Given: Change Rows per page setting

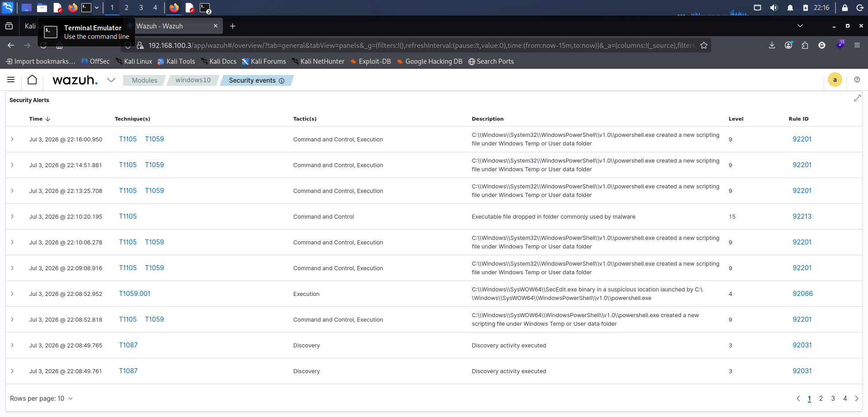Looking at the screenshot, I should pos(42,398).
